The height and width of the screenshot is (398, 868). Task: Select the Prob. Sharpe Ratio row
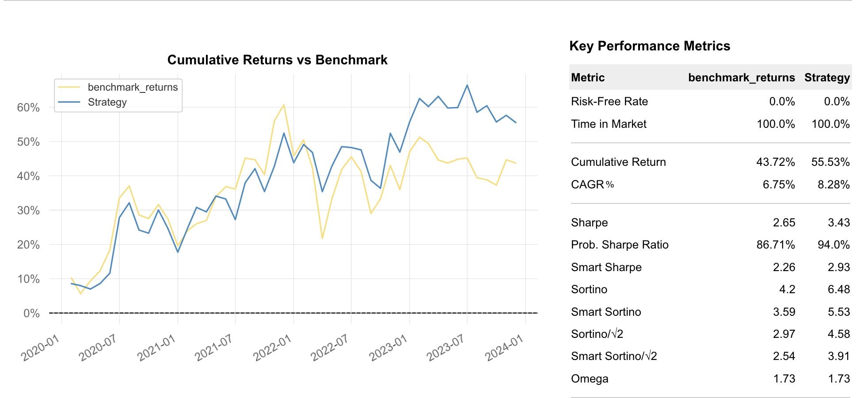[711, 245]
